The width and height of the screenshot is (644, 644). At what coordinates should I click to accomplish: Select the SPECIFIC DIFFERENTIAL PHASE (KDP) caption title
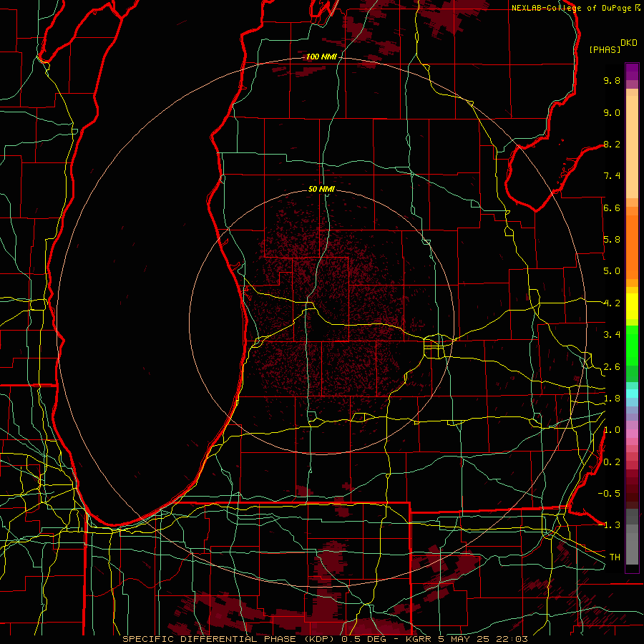tap(230, 639)
